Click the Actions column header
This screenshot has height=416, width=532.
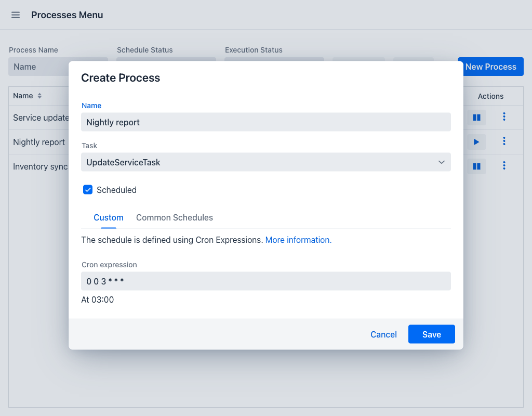click(x=490, y=96)
